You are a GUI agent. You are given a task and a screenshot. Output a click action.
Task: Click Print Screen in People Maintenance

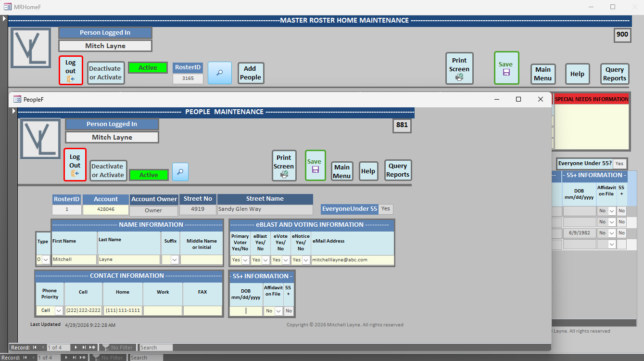pos(284,166)
